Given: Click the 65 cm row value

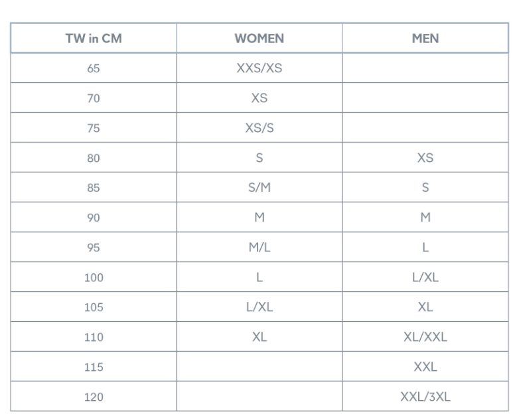Looking at the screenshot, I should [x=94, y=68].
